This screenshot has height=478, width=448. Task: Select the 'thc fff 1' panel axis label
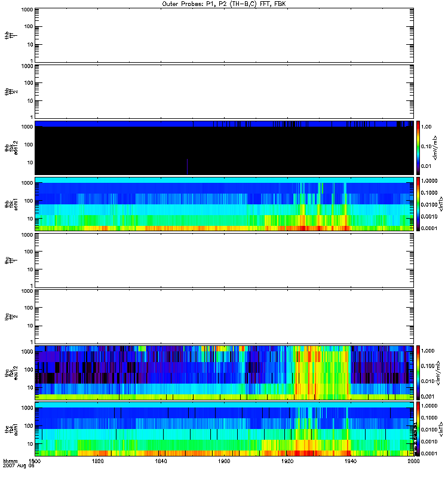point(11,261)
